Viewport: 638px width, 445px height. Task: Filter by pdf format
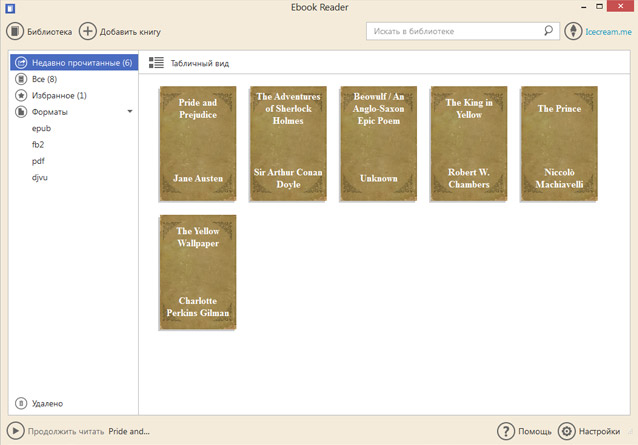tap(38, 161)
